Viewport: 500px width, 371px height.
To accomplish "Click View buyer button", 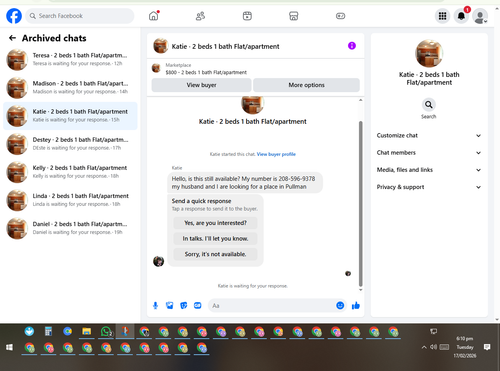I will coord(201,85).
